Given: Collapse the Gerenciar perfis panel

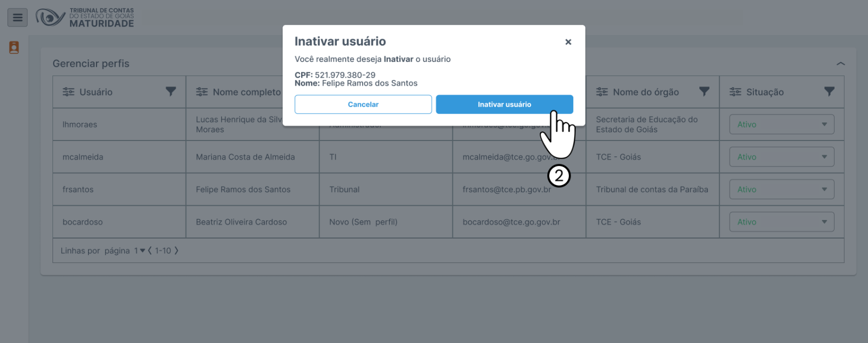Looking at the screenshot, I should coord(840,64).
